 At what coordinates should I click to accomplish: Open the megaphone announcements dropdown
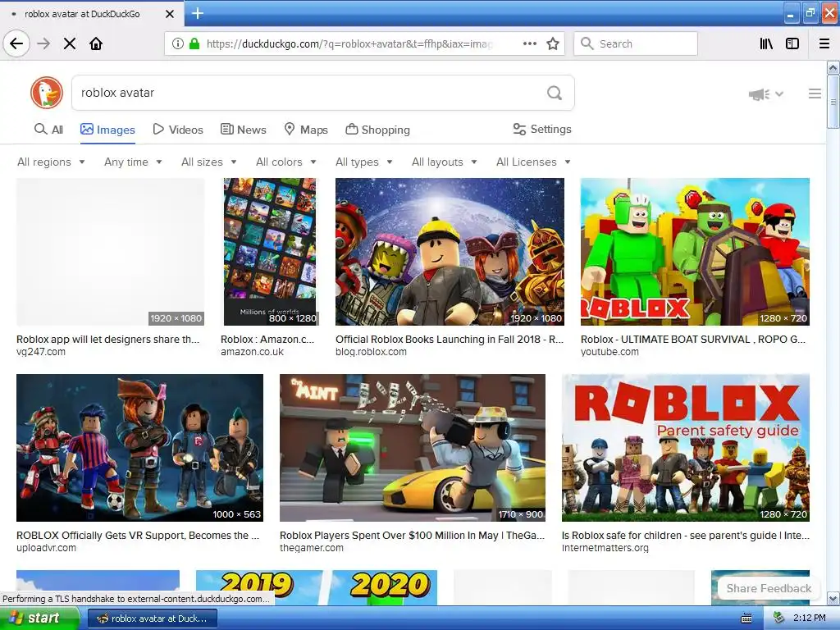[x=766, y=94]
